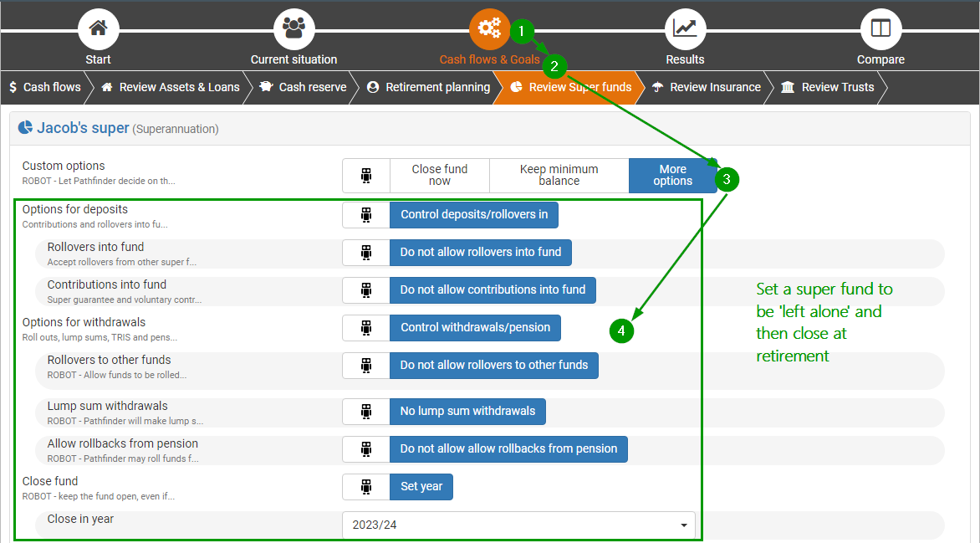Enable Do not allow contributions into fund

[493, 290]
